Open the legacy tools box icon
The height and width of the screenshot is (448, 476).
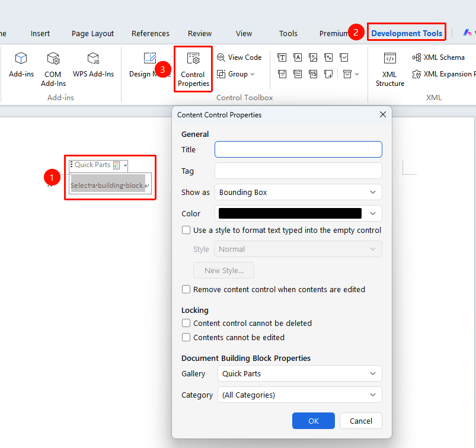pos(347,73)
